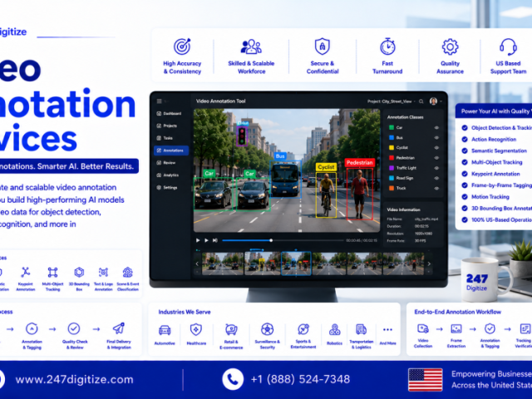The width and height of the screenshot is (532, 399).
Task: Click the Final Delivery & Integration rocket icon
Action: [x=118, y=328]
